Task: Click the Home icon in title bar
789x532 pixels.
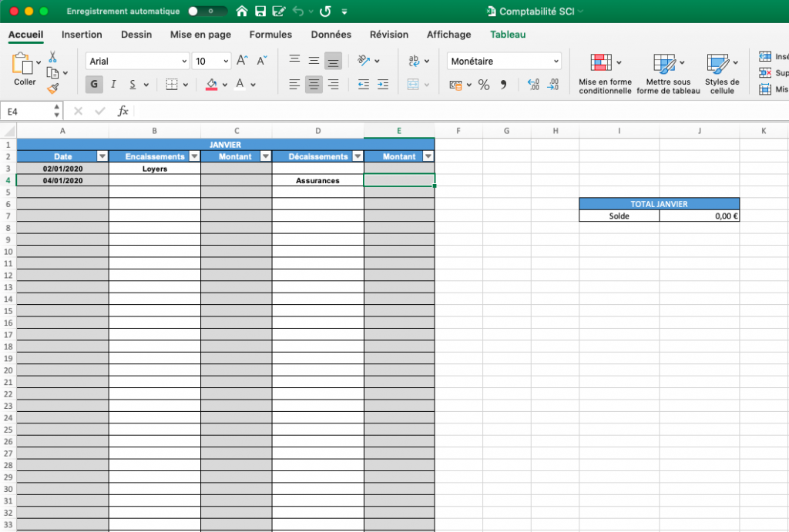Action: tap(242, 12)
